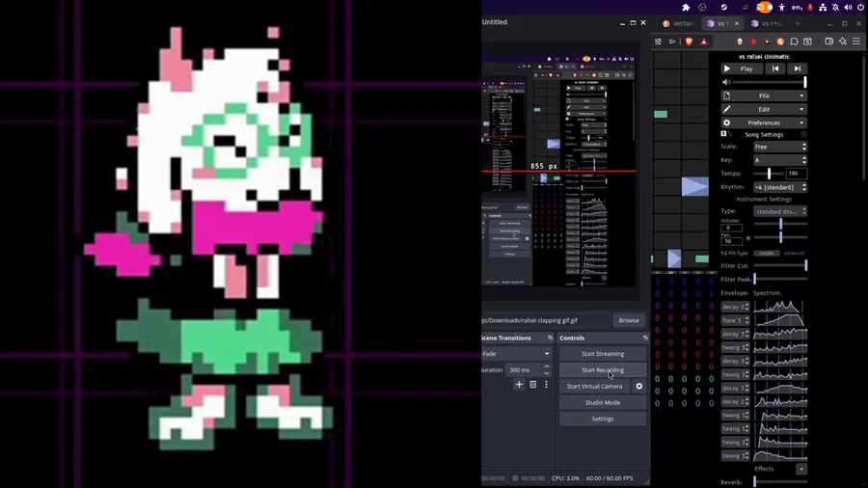Open the system puzzle-piece tray icon
868x488 pixels.
pos(686,7)
